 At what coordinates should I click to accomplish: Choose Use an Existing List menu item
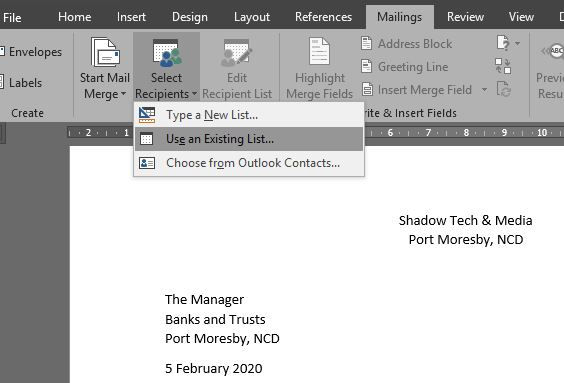(x=249, y=139)
